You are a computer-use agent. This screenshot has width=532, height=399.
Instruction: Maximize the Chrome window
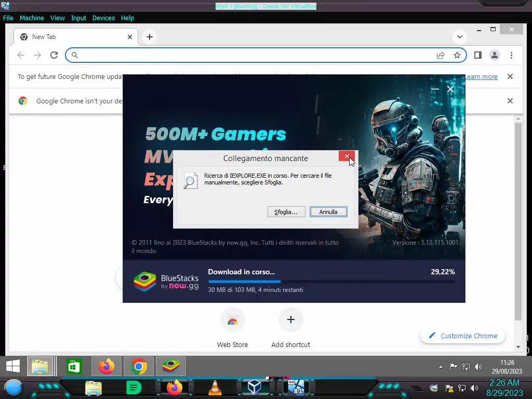pyautogui.click(x=493, y=30)
